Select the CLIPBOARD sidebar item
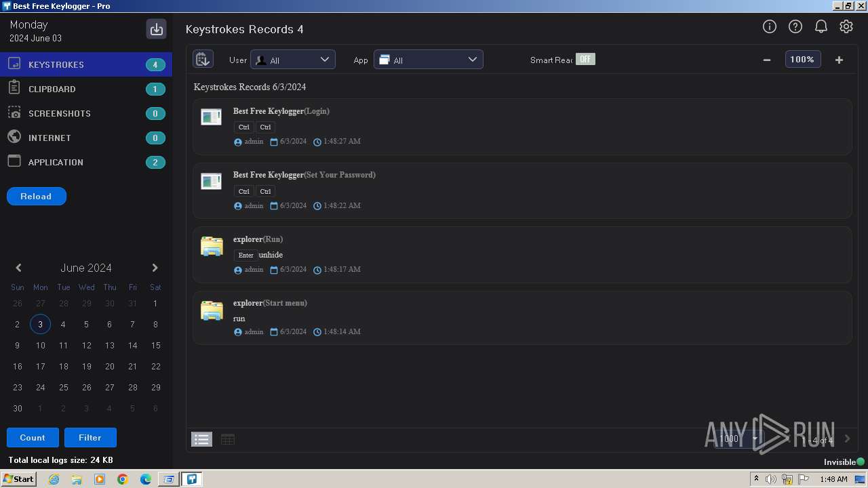Screen dimensions: 868x488 coord(86,89)
